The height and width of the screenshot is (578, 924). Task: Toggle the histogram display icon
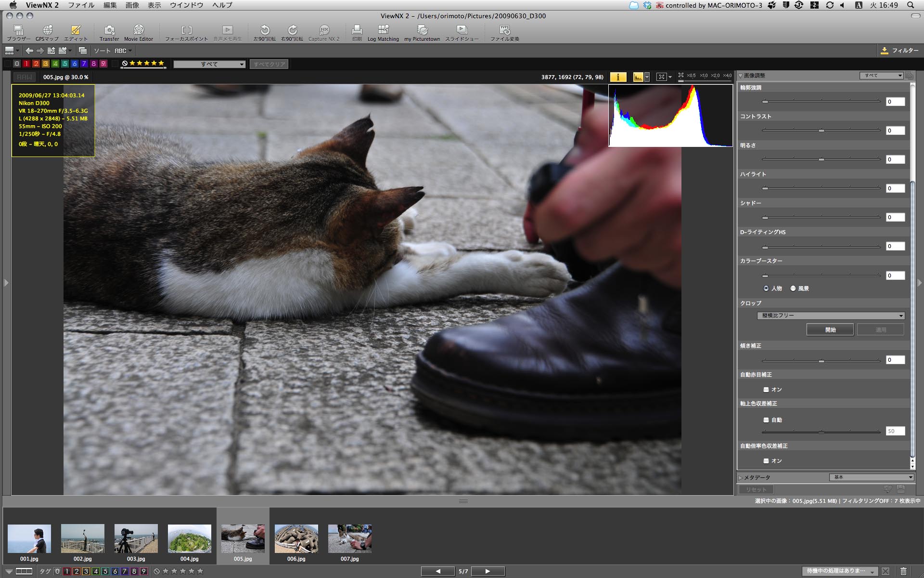point(638,77)
